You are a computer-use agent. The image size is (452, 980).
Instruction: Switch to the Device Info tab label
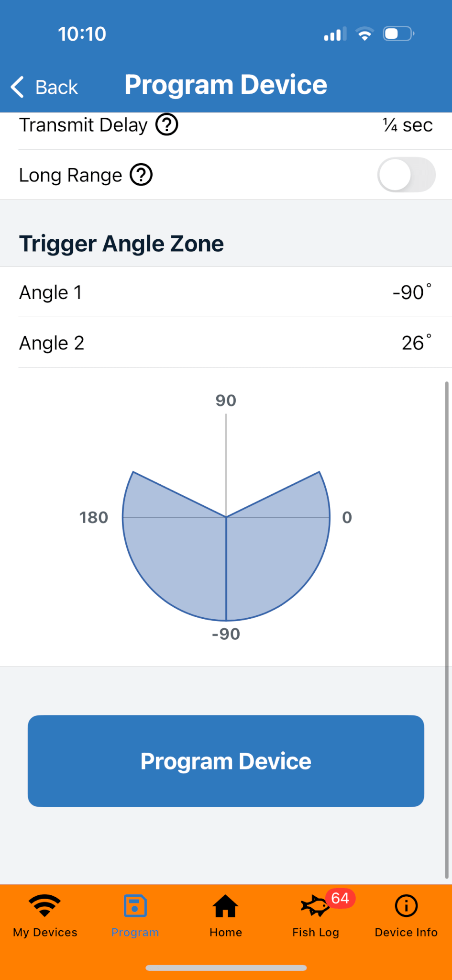click(x=406, y=932)
